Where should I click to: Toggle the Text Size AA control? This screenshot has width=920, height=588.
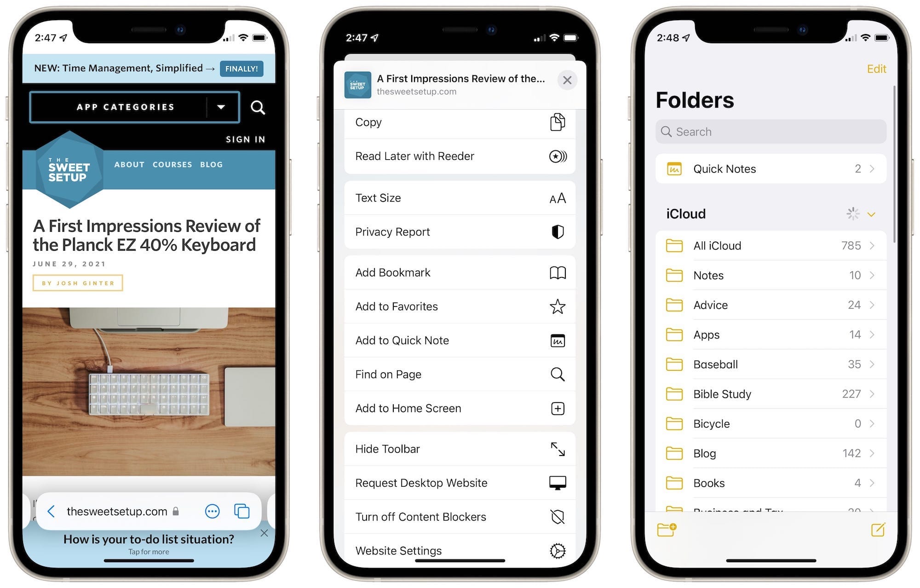pos(557,198)
